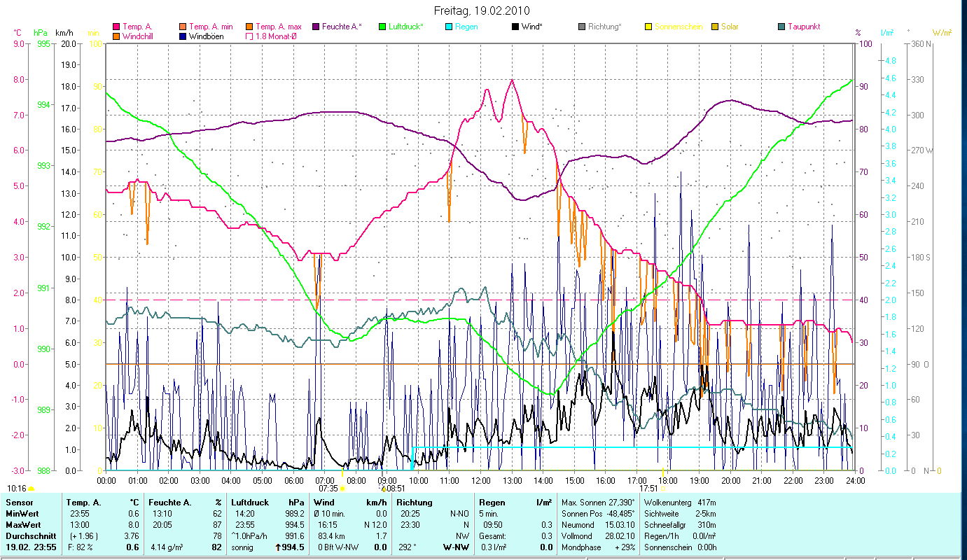Toggle the Solar legend box
This screenshot has height=560, width=967.
tap(715, 27)
